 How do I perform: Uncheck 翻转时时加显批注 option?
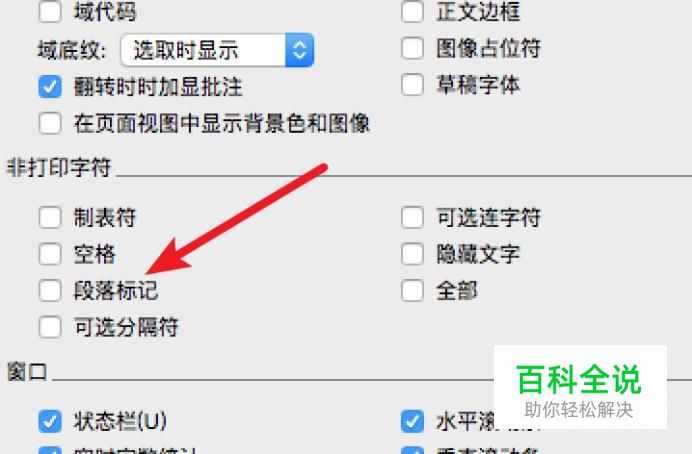tap(50, 86)
